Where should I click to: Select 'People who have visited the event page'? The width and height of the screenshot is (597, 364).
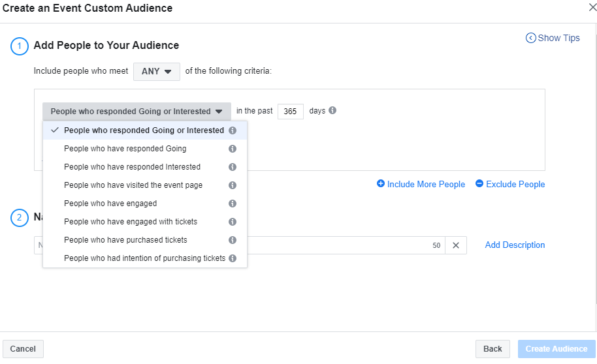133,185
